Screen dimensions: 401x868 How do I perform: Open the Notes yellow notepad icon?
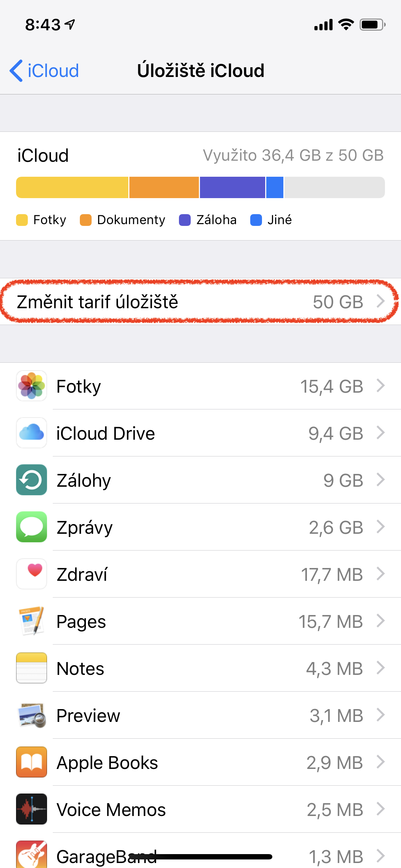pos(31,668)
